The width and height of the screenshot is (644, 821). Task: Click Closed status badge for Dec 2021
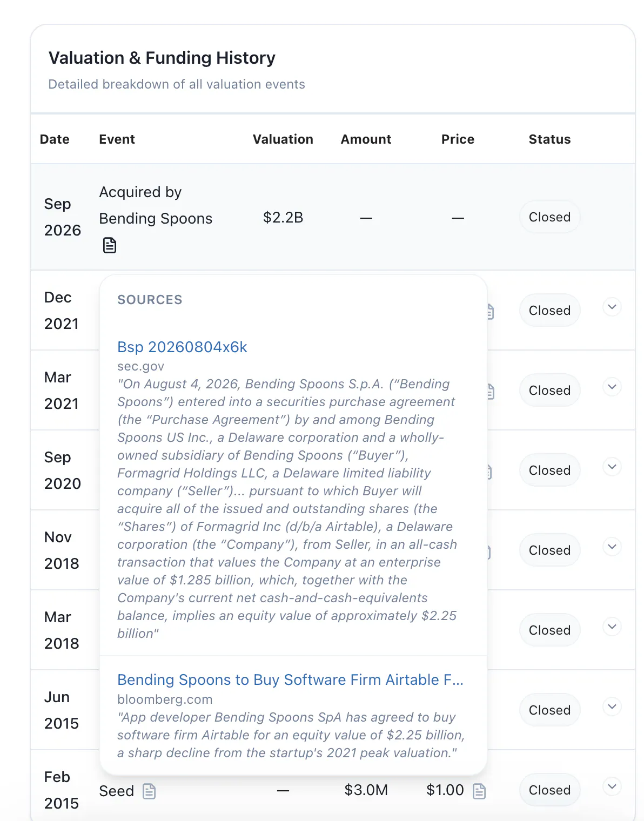tap(549, 311)
